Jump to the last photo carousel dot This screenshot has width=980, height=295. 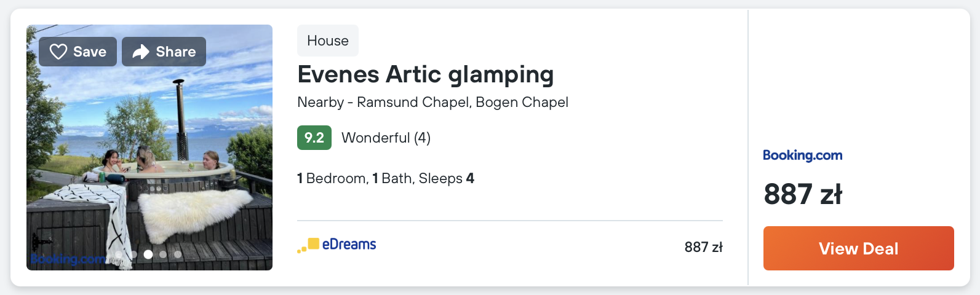[178, 254]
